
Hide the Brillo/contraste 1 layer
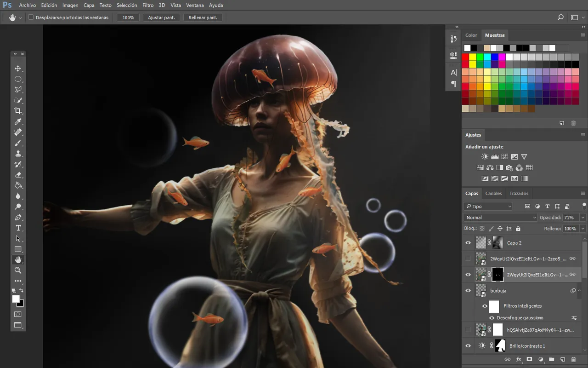pyautogui.click(x=468, y=346)
